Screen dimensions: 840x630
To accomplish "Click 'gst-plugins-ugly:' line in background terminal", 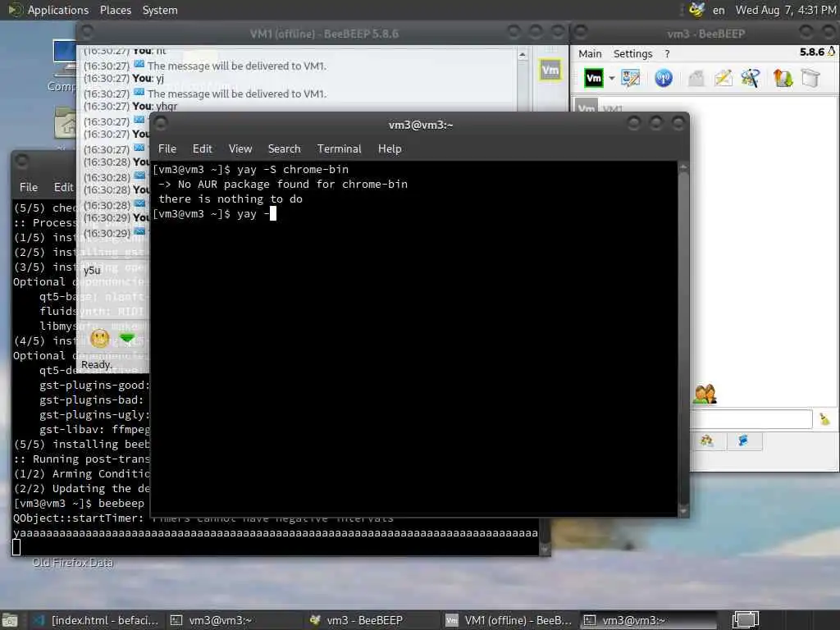I will click(x=95, y=414).
